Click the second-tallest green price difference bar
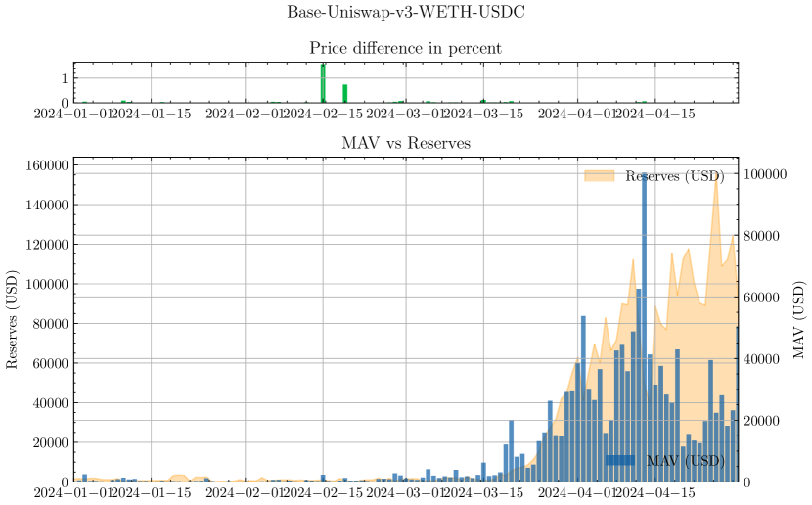Image resolution: width=812 pixels, height=505 pixels. coord(345,93)
